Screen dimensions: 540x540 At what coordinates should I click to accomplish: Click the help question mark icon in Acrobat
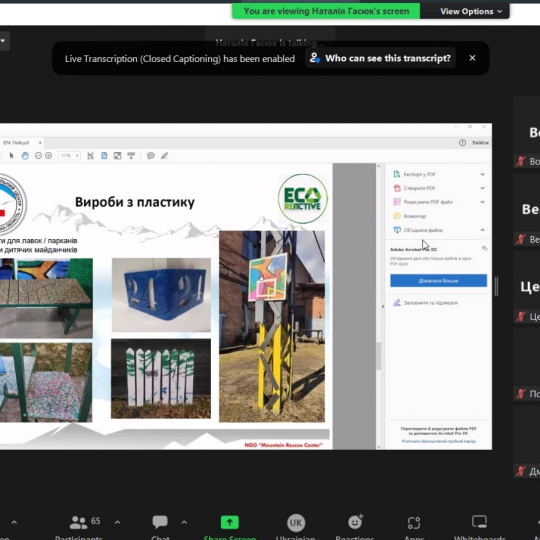pos(462,142)
